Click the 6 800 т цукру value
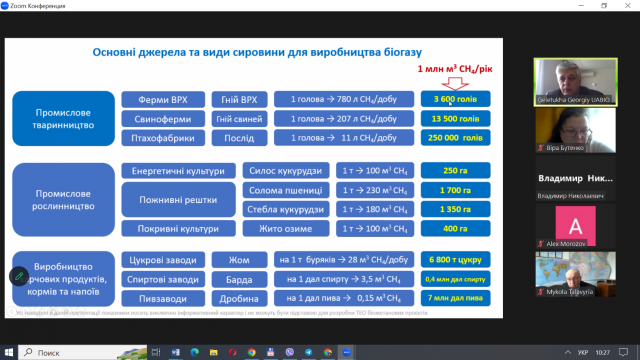Image resolution: width=640 pixels, height=360 pixels. [x=456, y=260]
